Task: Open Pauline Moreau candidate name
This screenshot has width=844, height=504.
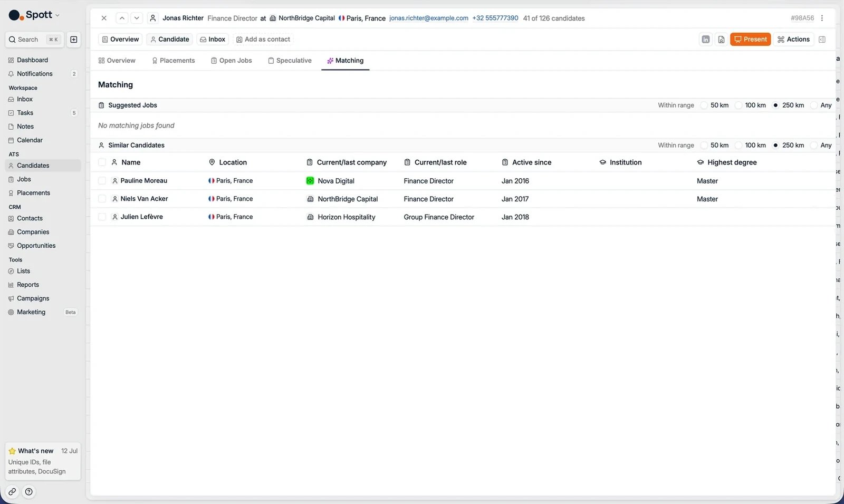Action: tap(143, 181)
